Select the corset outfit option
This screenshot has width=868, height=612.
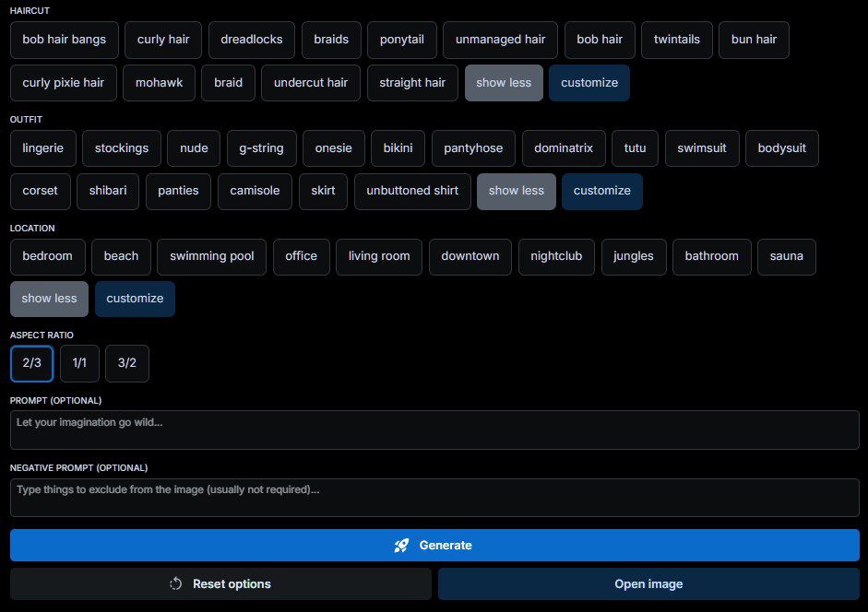[40, 192]
